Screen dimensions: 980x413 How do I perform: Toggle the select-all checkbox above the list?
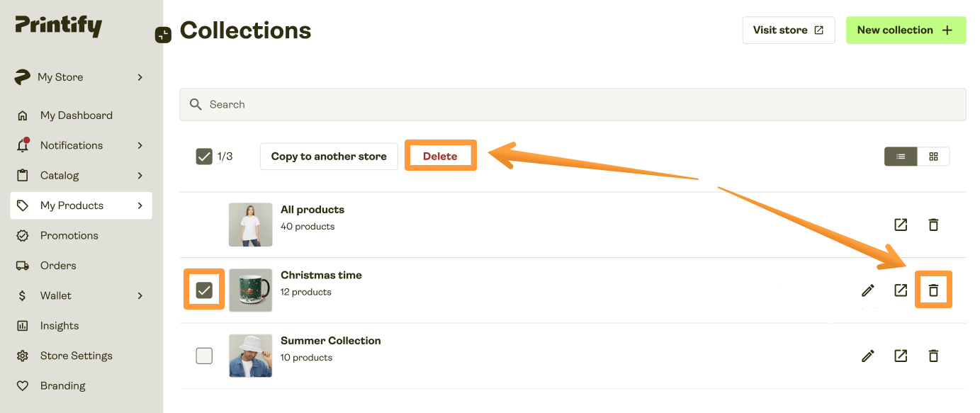point(204,156)
